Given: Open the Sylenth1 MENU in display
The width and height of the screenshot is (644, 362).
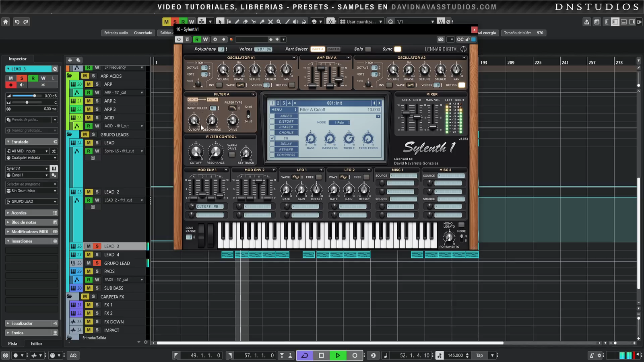Looking at the screenshot, I should click(283, 109).
